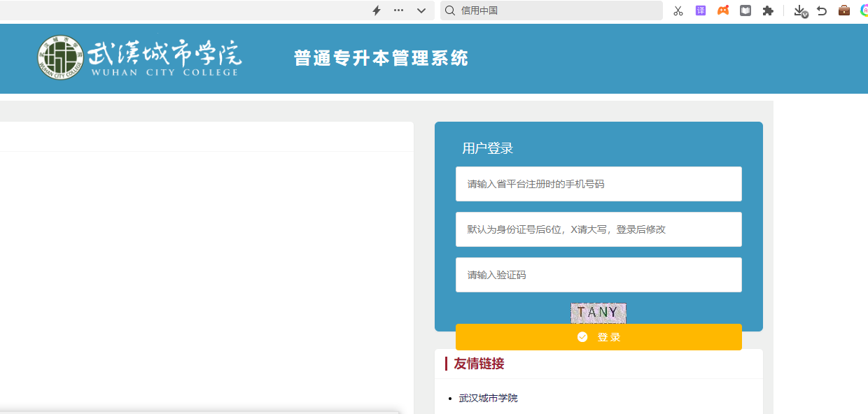The image size is (868, 414).
Task: Expand the address bar dropdown chevron
Action: [421, 10]
